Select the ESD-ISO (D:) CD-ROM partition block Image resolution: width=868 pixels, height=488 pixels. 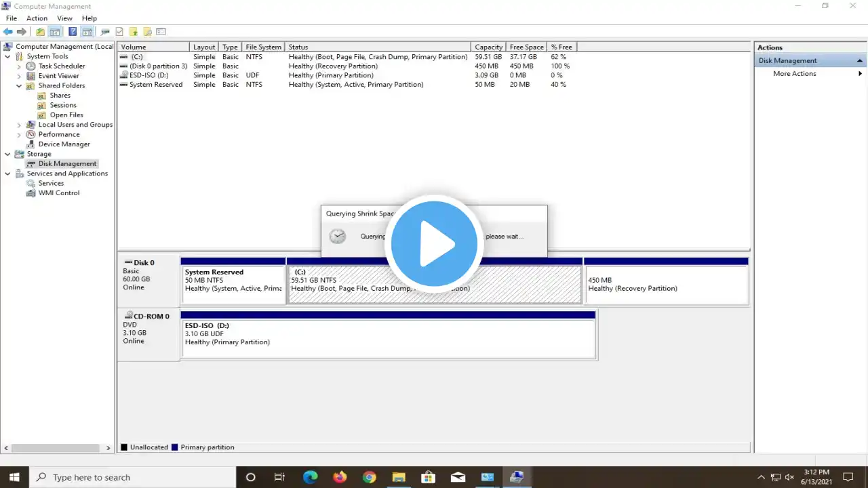click(388, 334)
